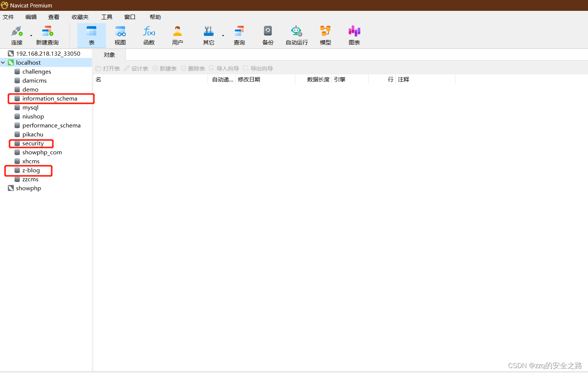Click the connection icon beside showphp
The width and height of the screenshot is (588, 373).
(x=11, y=188)
